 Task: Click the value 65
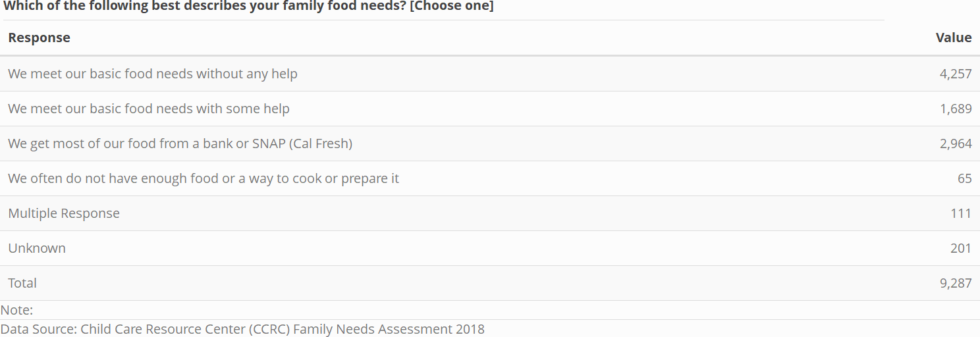click(965, 178)
